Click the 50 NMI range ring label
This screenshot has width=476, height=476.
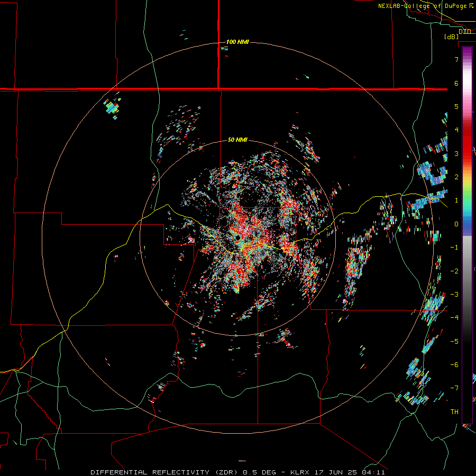pyautogui.click(x=237, y=140)
